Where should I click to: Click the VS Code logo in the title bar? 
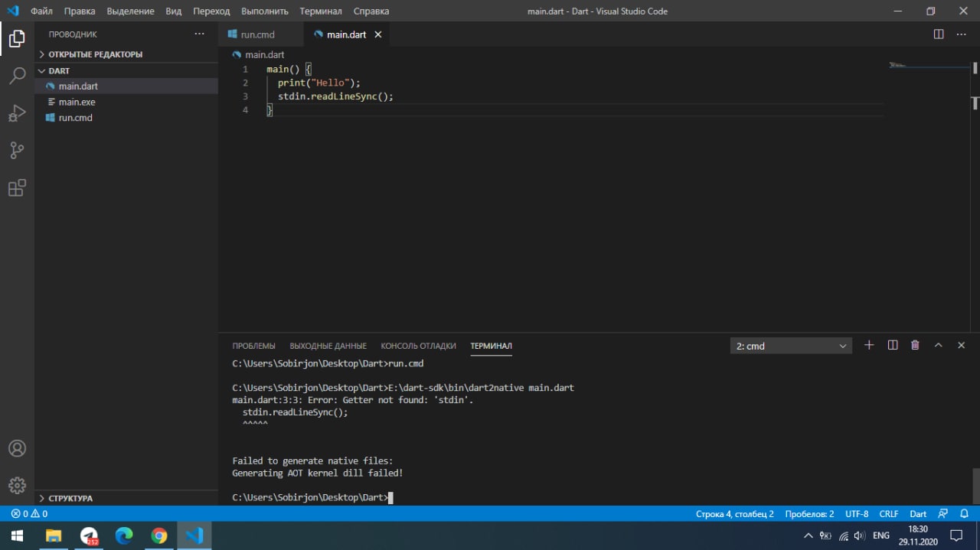[12, 11]
